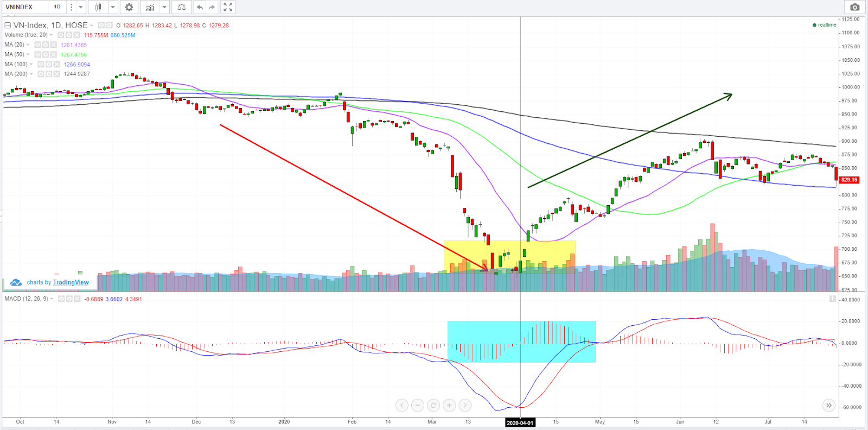This screenshot has height=430, width=868.
Task: Zoom out using the minus button
Action: (417, 405)
